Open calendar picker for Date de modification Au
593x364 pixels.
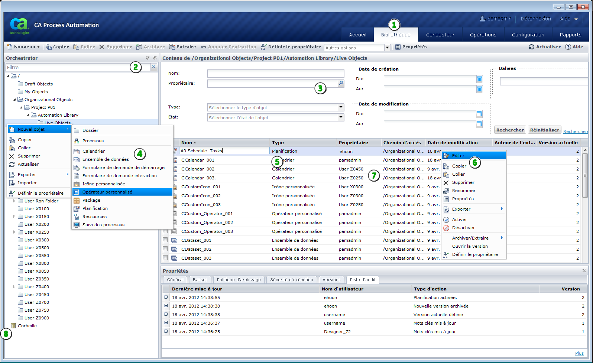point(479,124)
